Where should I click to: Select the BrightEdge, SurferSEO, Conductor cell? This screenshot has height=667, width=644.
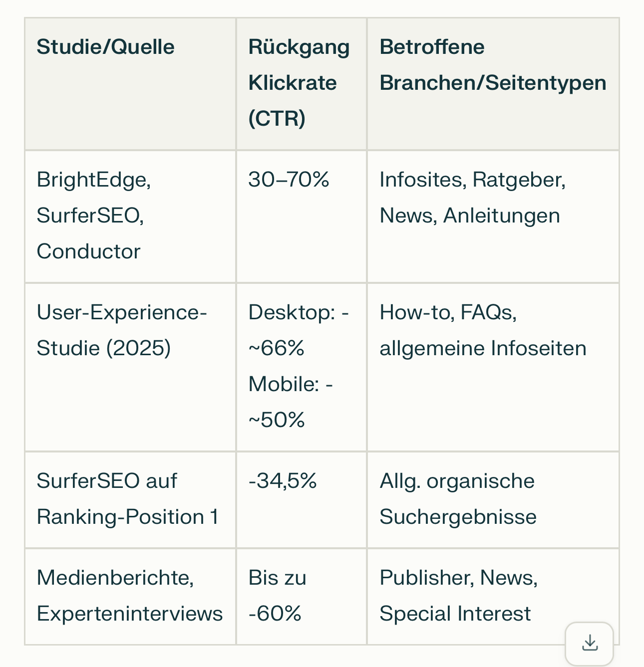pyautogui.click(x=94, y=215)
